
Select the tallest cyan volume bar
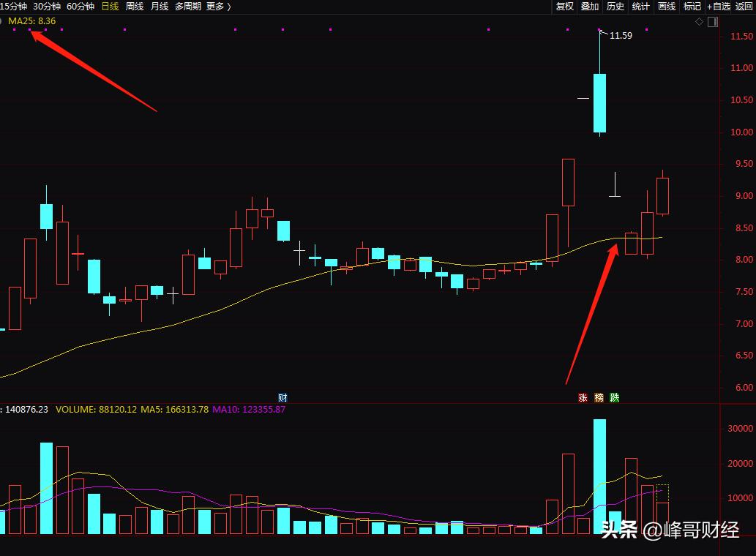tap(600, 476)
